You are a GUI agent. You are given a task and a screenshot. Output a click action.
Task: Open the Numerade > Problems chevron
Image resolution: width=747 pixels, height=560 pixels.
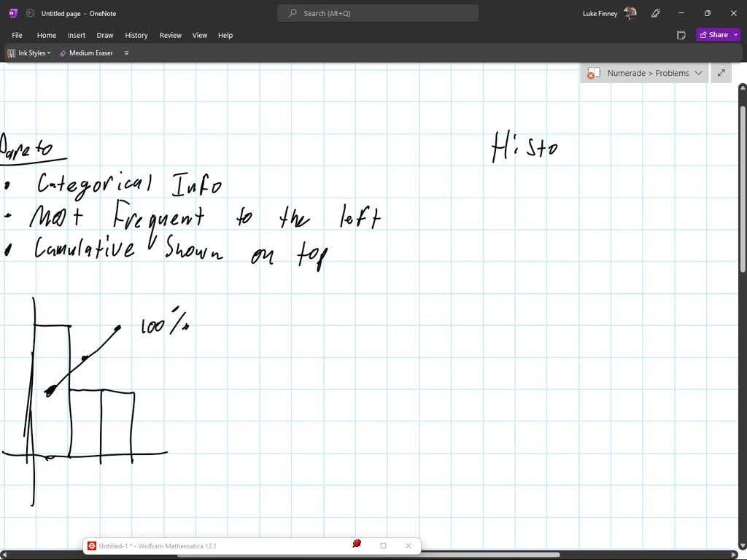click(x=699, y=73)
